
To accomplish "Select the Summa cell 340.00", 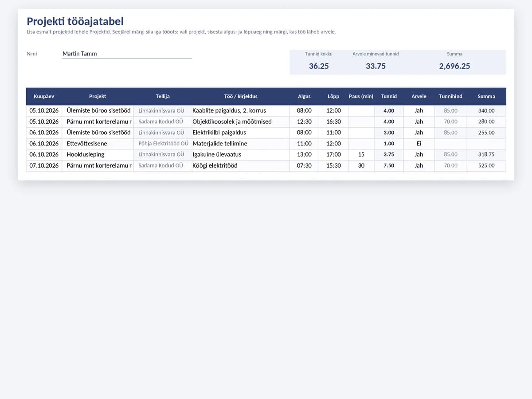I will pos(486,110).
